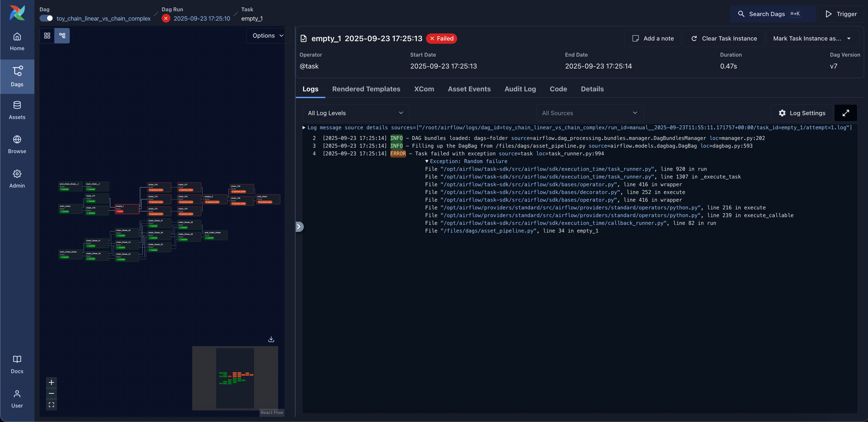Toggle the DAG pause switch
Image resolution: width=868 pixels, height=422 pixels.
pyautogui.click(x=46, y=19)
